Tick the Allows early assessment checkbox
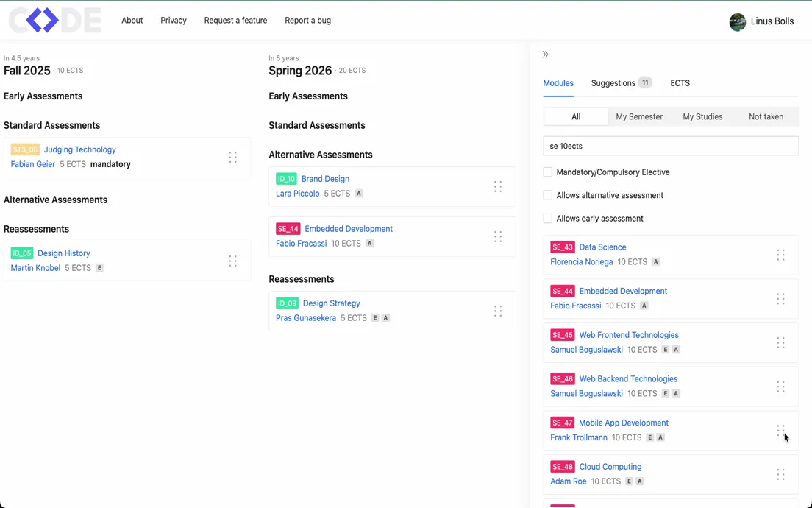 [x=548, y=219]
